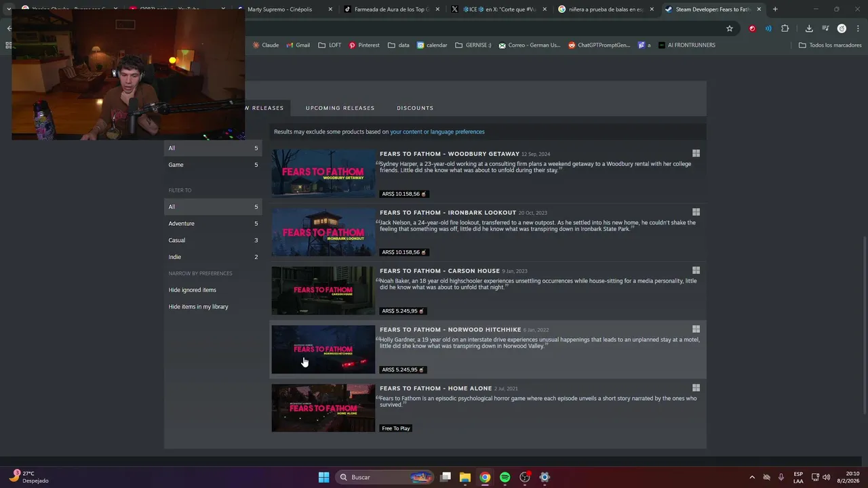Screen dimensions: 868x488
Task: Open File Explorer from taskbar
Action: pyautogui.click(x=465, y=477)
